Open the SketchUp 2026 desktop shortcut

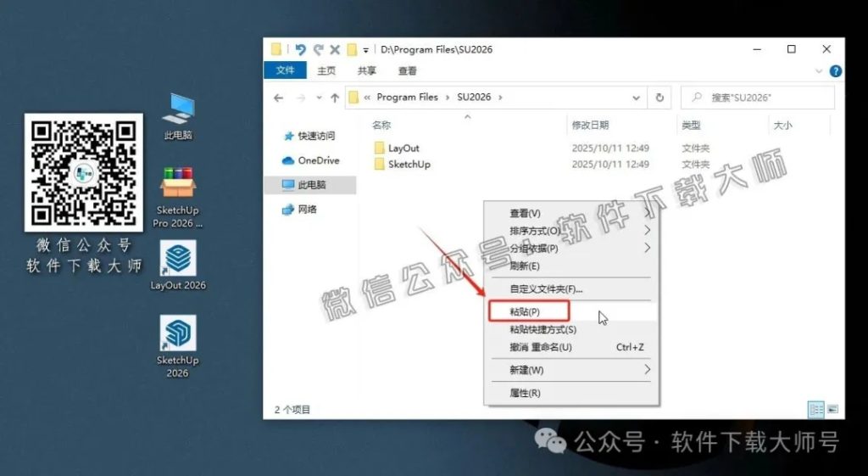click(x=178, y=346)
